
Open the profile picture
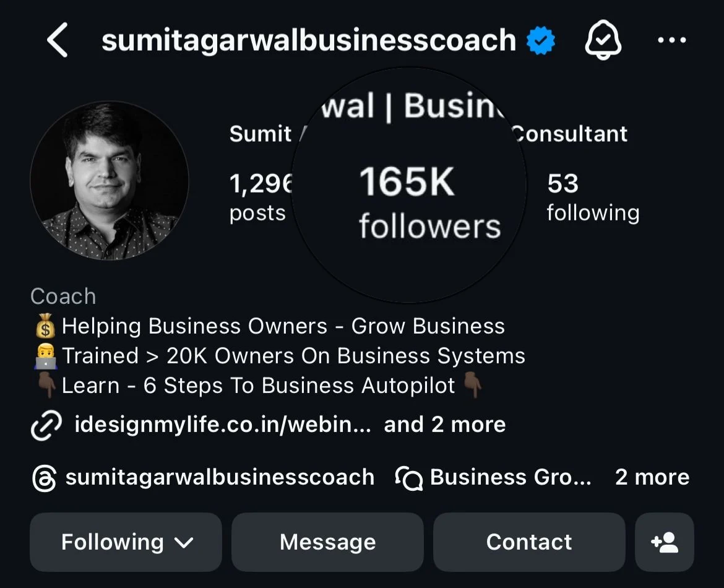pyautogui.click(x=110, y=179)
